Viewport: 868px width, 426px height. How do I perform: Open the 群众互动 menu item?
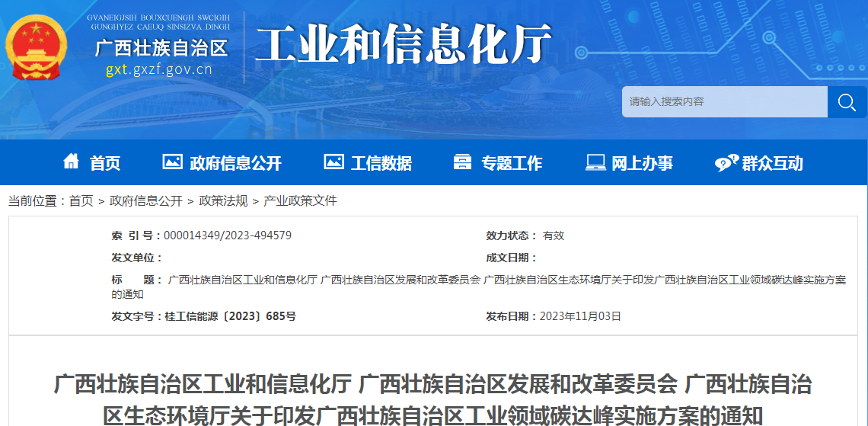[772, 163]
